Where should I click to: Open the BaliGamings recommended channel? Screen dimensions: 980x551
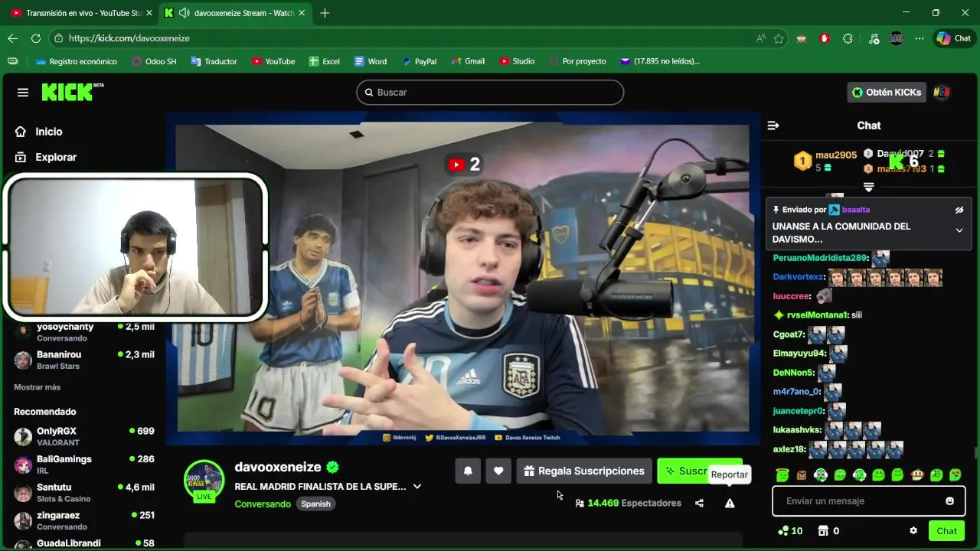[x=84, y=465]
